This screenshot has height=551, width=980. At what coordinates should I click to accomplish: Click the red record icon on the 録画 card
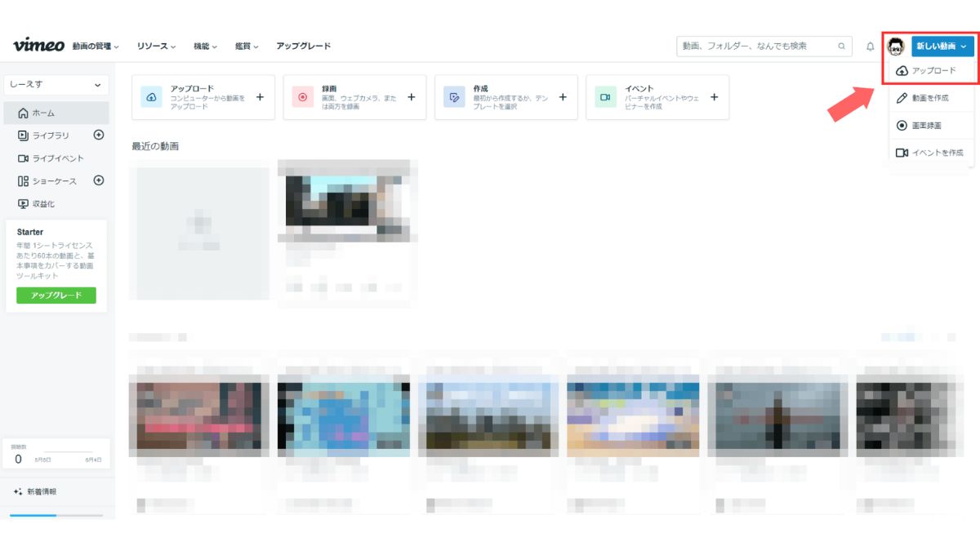(x=303, y=97)
